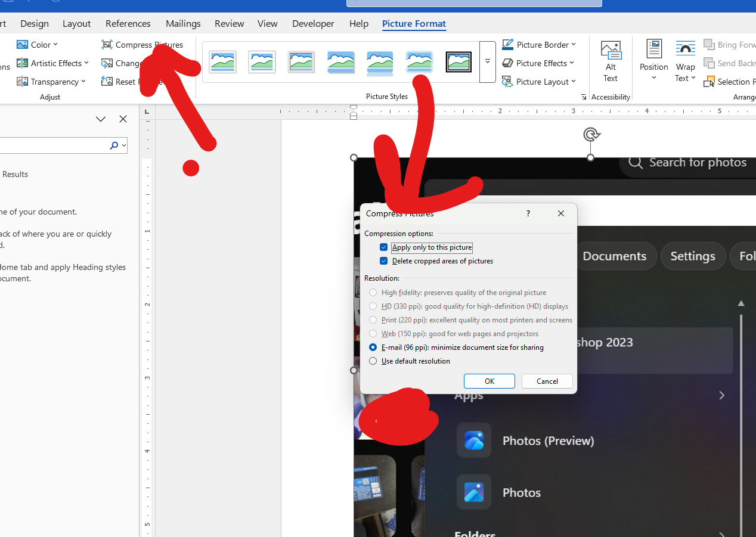Viewport: 756px width, 537px height.
Task: Click Cancel in Compress Pictures dialog
Action: [547, 381]
